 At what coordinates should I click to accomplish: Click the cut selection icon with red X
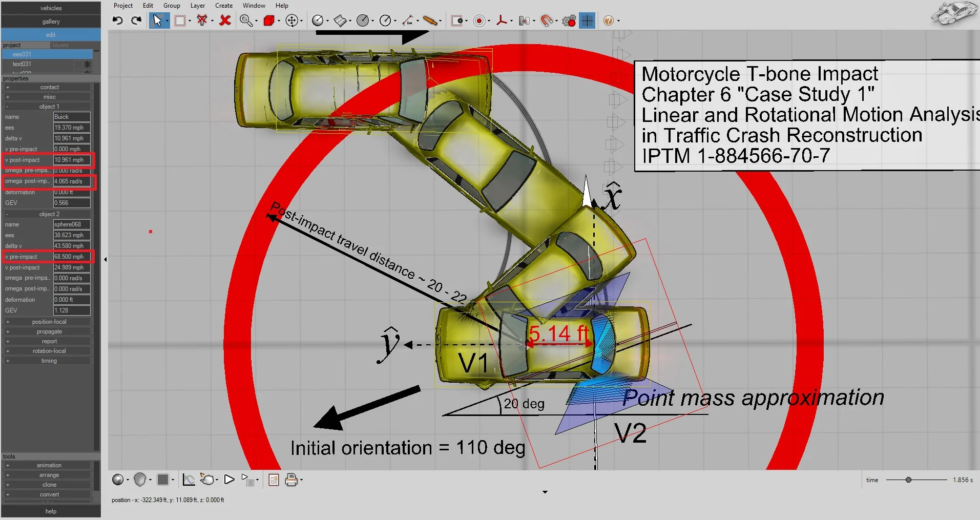pyautogui.click(x=202, y=20)
